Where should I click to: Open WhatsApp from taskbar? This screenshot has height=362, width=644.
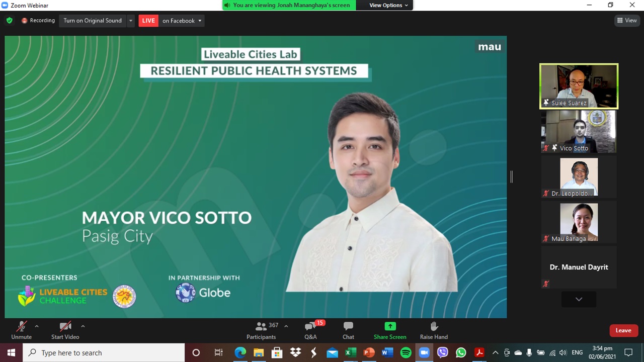pyautogui.click(x=461, y=352)
